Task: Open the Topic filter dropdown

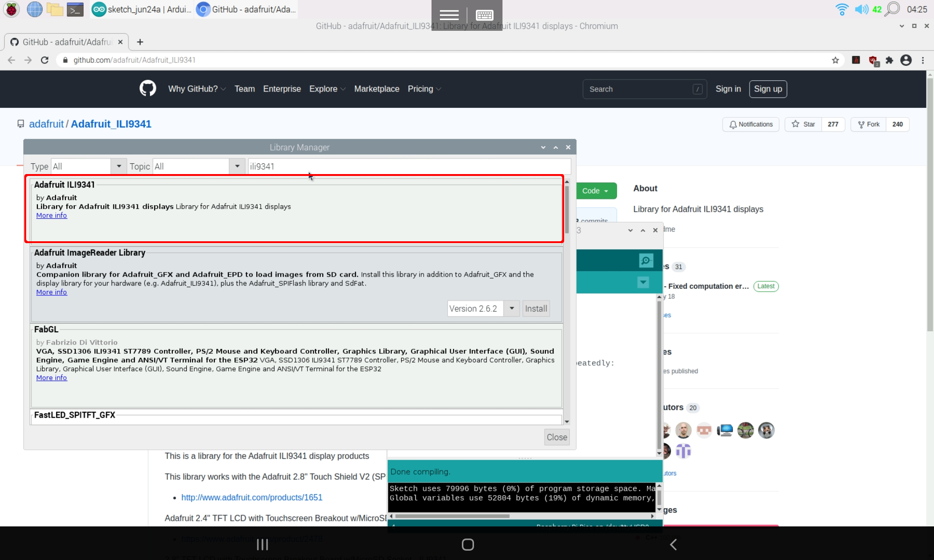Action: [237, 166]
